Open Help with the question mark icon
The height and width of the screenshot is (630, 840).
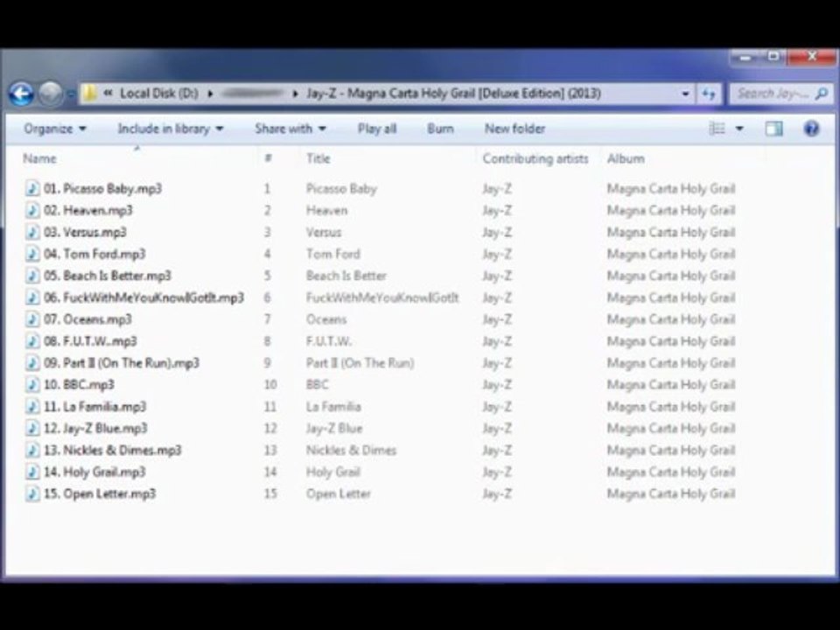812,129
